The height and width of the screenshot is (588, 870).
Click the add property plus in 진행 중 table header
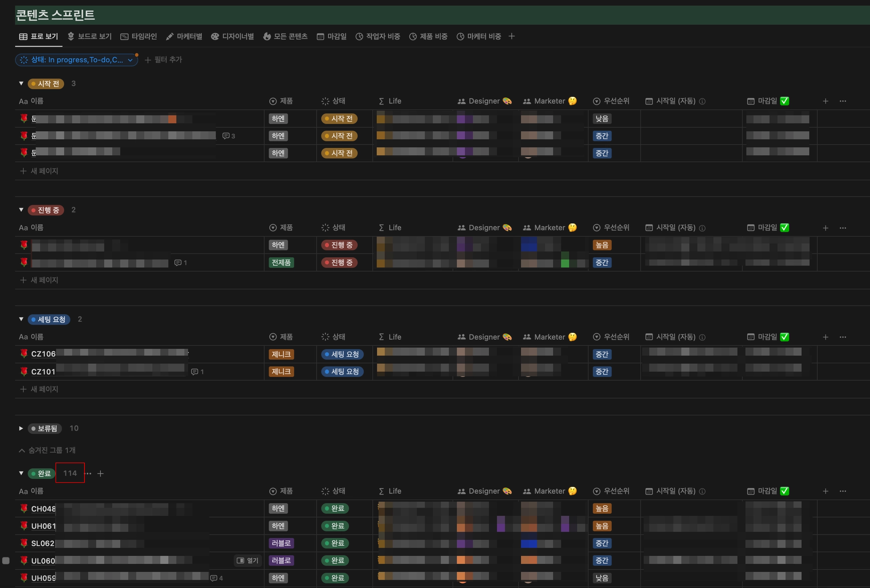[825, 228]
